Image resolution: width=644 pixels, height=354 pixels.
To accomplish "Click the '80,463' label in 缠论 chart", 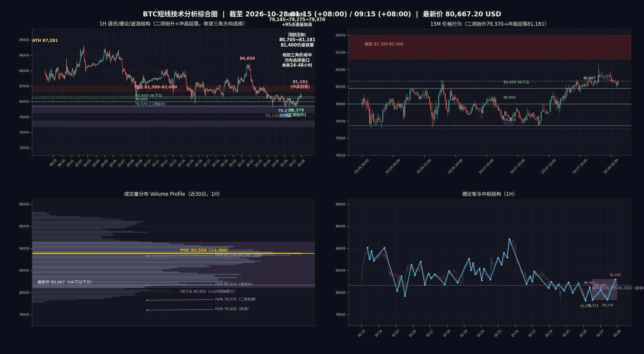I will [x=590, y=283].
